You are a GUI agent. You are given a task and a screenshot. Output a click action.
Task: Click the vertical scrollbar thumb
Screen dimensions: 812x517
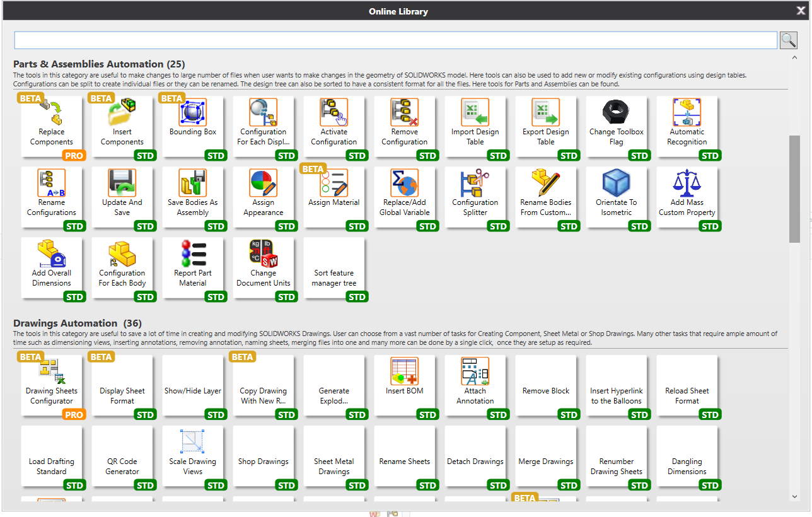coord(794,189)
